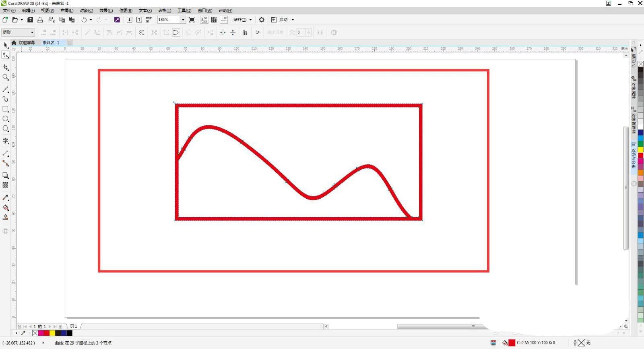The width and height of the screenshot is (644, 349).
Task: Open the 效果(C) menu
Action: (x=106, y=10)
